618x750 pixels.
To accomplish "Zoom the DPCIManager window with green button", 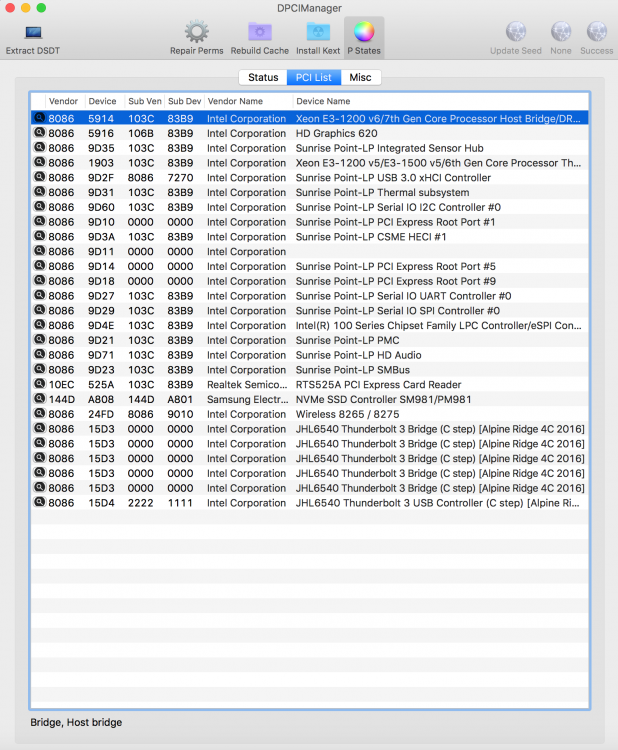I will pos(42,8).
